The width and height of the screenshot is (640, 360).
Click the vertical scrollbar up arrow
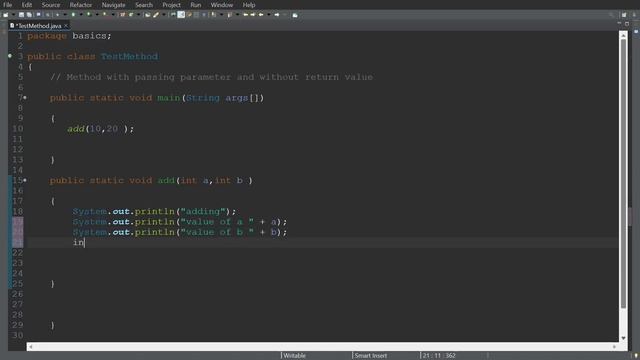623,36
